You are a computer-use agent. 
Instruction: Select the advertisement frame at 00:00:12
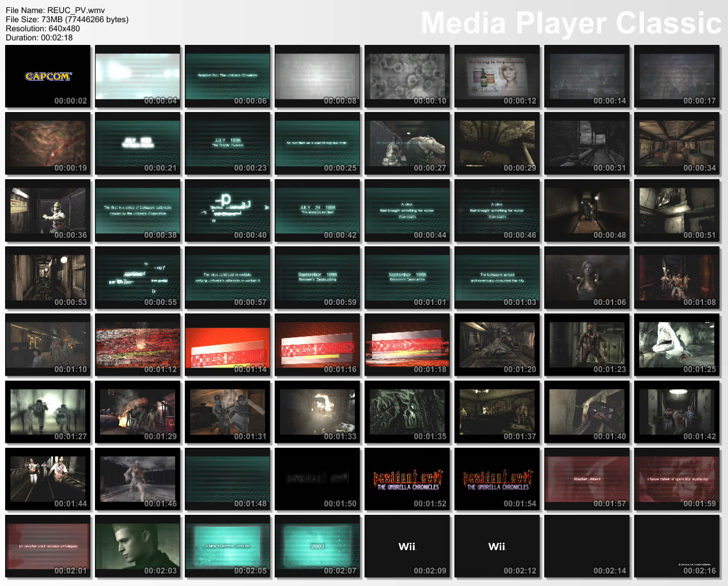coord(497,76)
